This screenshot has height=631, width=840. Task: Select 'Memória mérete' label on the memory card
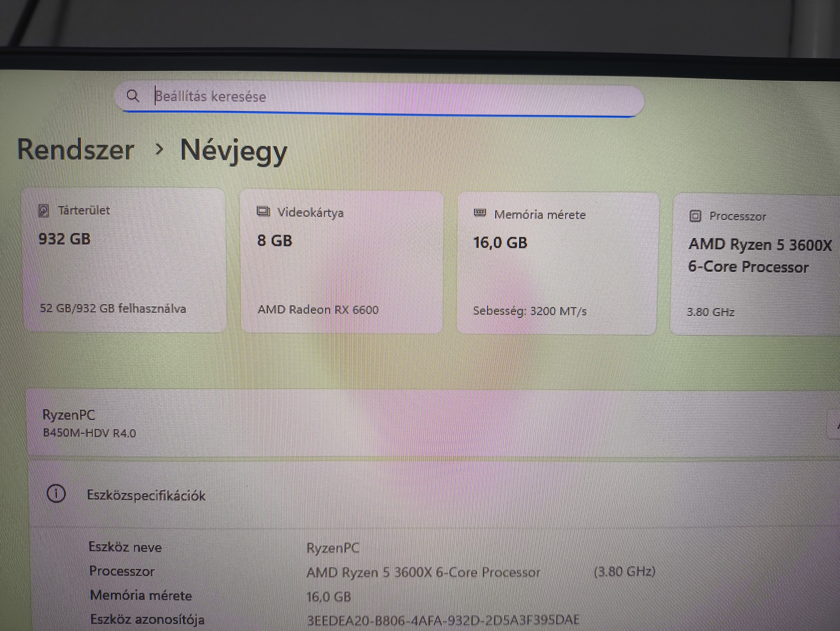[x=540, y=215]
